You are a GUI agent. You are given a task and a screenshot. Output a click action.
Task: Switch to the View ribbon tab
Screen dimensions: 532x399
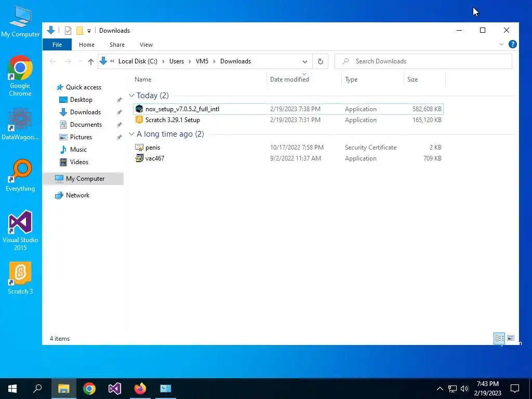click(146, 45)
